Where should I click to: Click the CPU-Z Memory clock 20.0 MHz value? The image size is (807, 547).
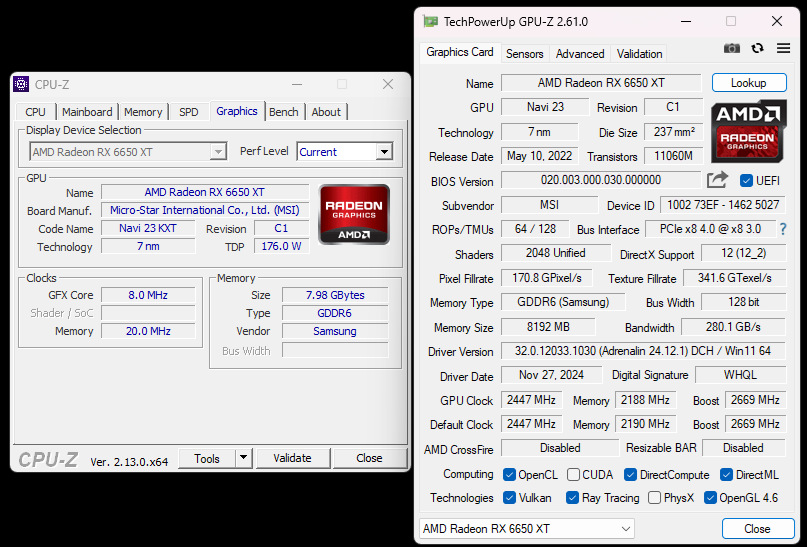pyautogui.click(x=148, y=331)
